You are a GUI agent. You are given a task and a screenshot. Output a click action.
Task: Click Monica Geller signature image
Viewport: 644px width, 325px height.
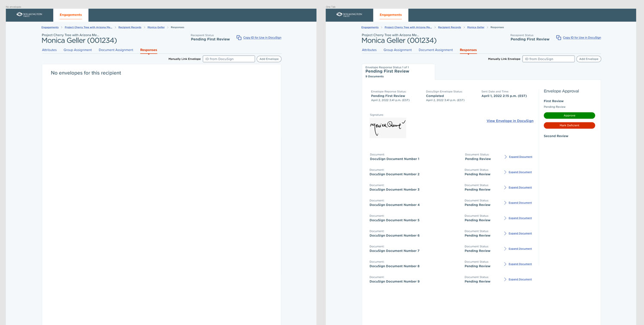click(x=388, y=128)
